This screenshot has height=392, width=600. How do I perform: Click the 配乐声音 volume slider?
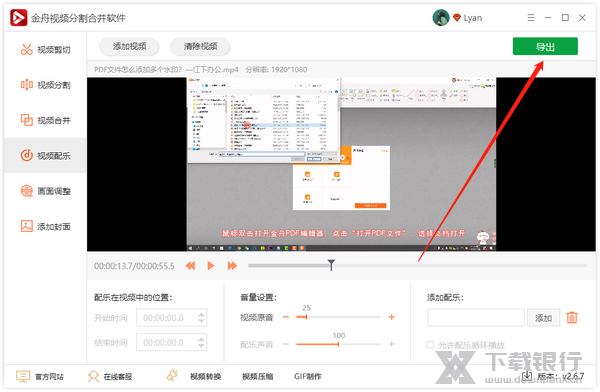click(x=338, y=344)
